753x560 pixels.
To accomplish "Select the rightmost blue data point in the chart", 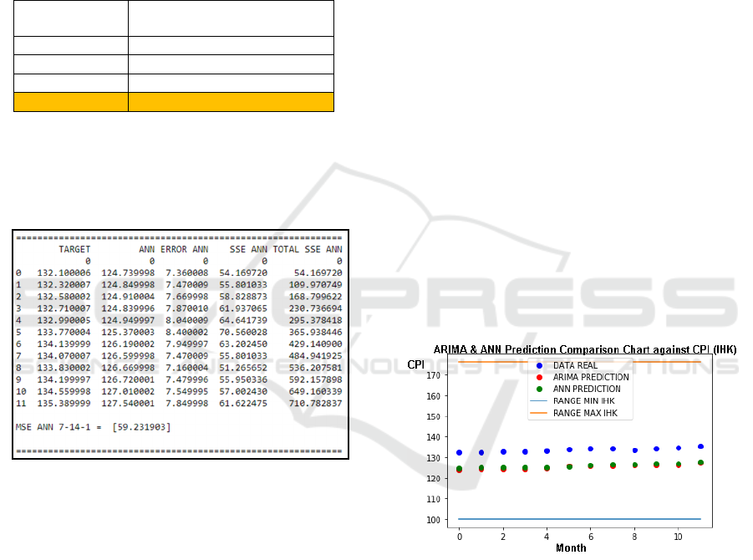I will pos(700,446).
